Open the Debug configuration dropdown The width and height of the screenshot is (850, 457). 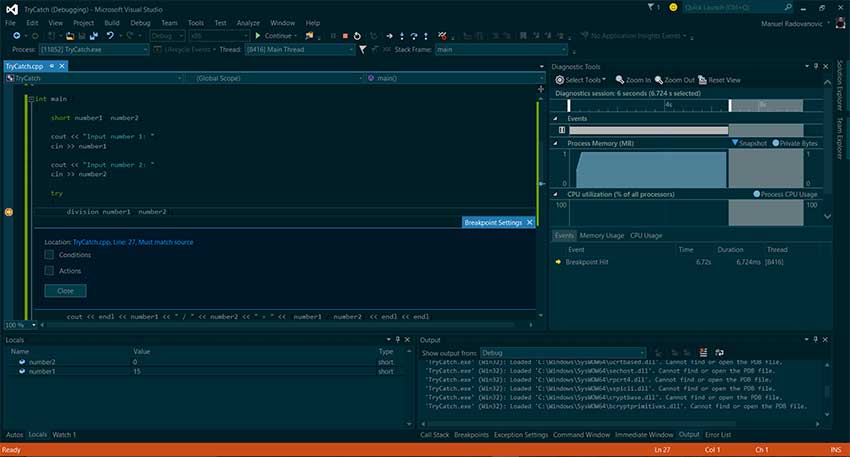point(168,36)
